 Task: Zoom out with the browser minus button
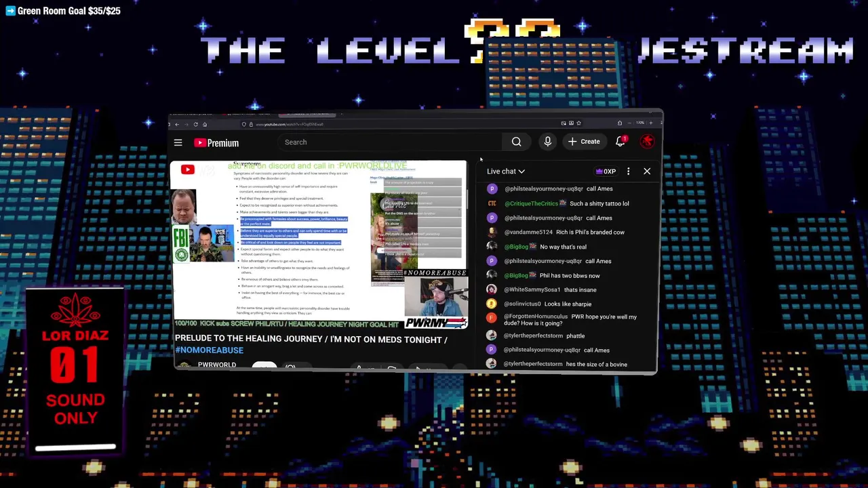(629, 123)
